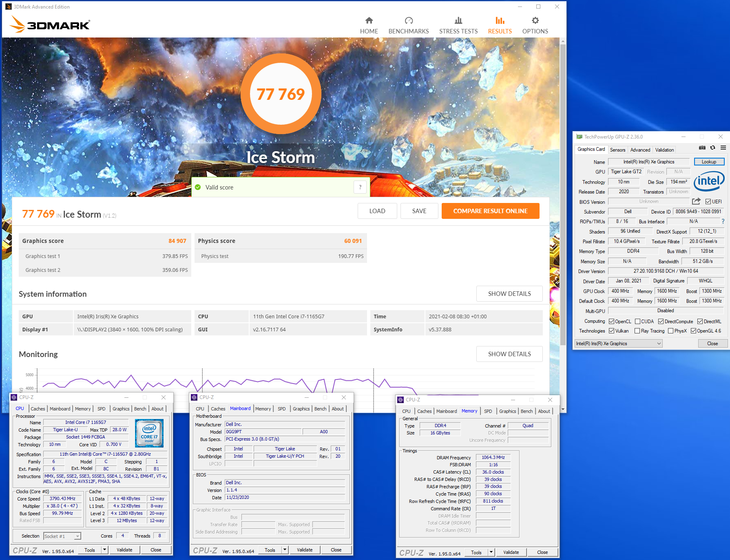Show details for System information
The height and width of the screenshot is (560, 730).
[x=509, y=293]
